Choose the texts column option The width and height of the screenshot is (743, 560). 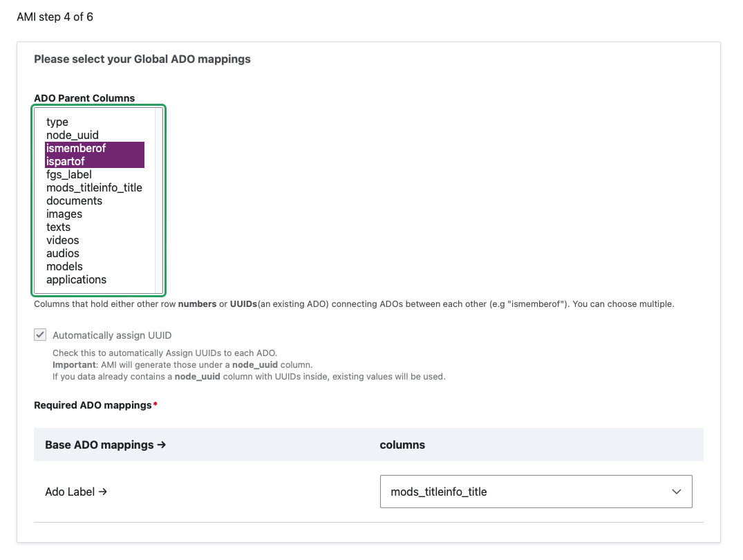[x=58, y=227]
